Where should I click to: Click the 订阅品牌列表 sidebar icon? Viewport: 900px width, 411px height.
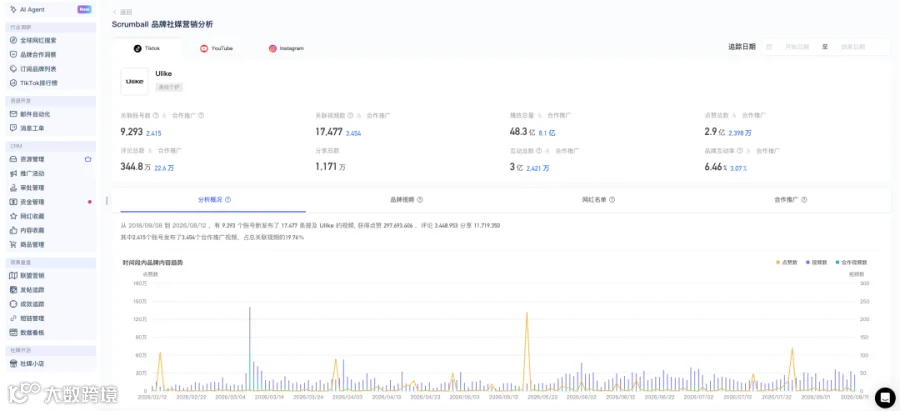(14, 69)
